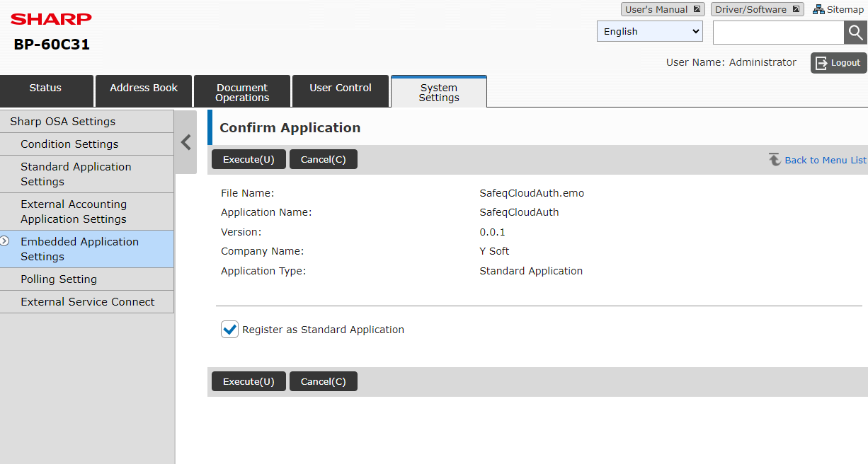The height and width of the screenshot is (464, 868).
Task: Open the English language dropdown
Action: (650, 32)
